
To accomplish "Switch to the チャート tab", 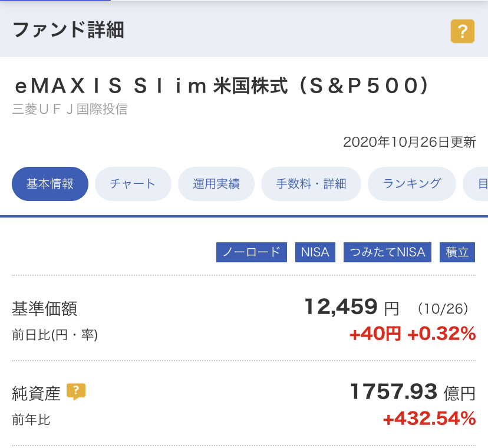I will pyautogui.click(x=133, y=184).
